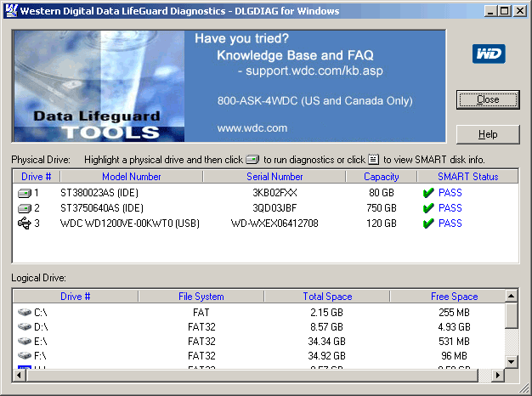Viewport: 532px width, 396px height.
Task: Click total space 2.15 GB
Action: coord(326,312)
